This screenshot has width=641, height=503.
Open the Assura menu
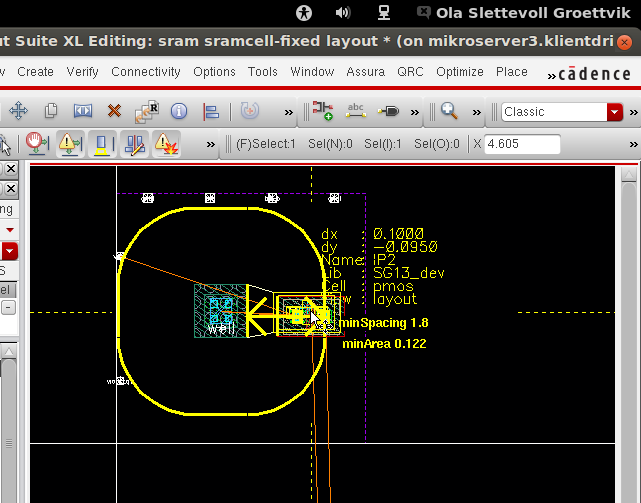tap(365, 72)
